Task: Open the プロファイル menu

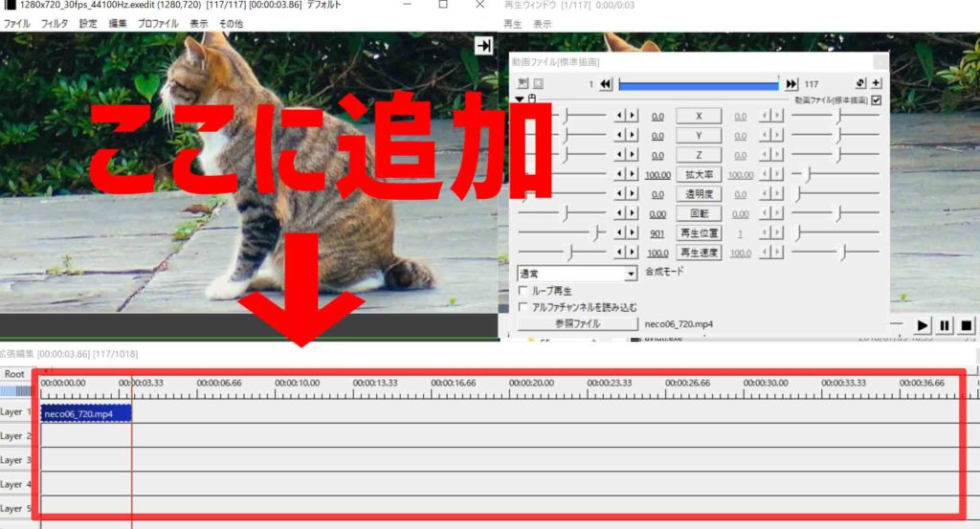Action: point(158,24)
